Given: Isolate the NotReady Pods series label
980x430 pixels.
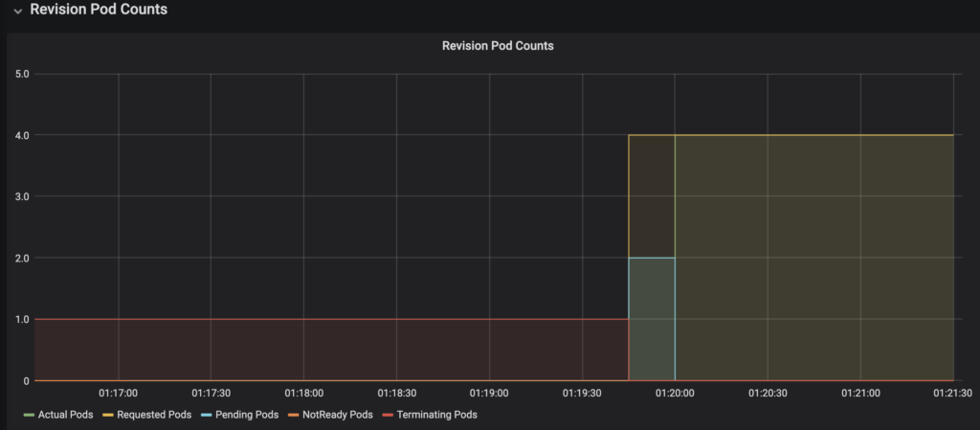Looking at the screenshot, I should (x=339, y=416).
